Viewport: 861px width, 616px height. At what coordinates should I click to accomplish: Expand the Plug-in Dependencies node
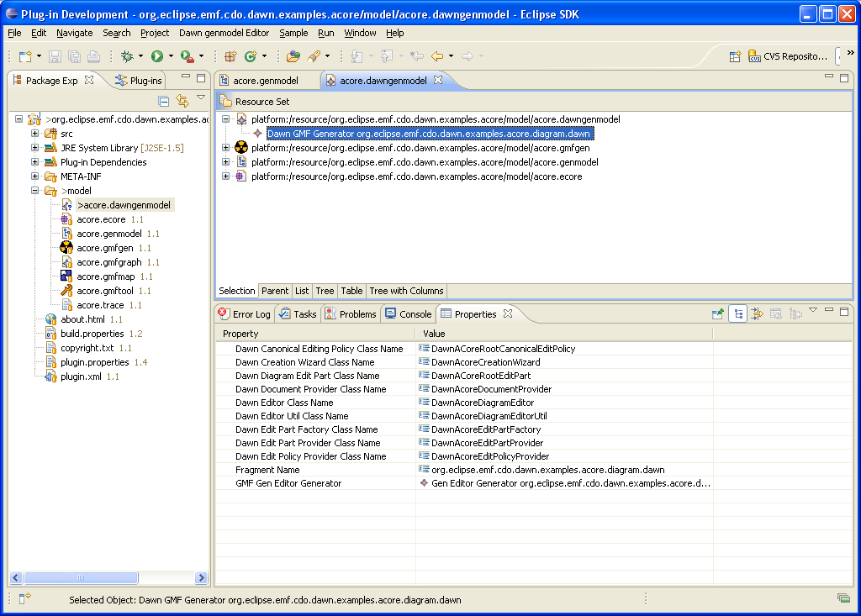34,162
